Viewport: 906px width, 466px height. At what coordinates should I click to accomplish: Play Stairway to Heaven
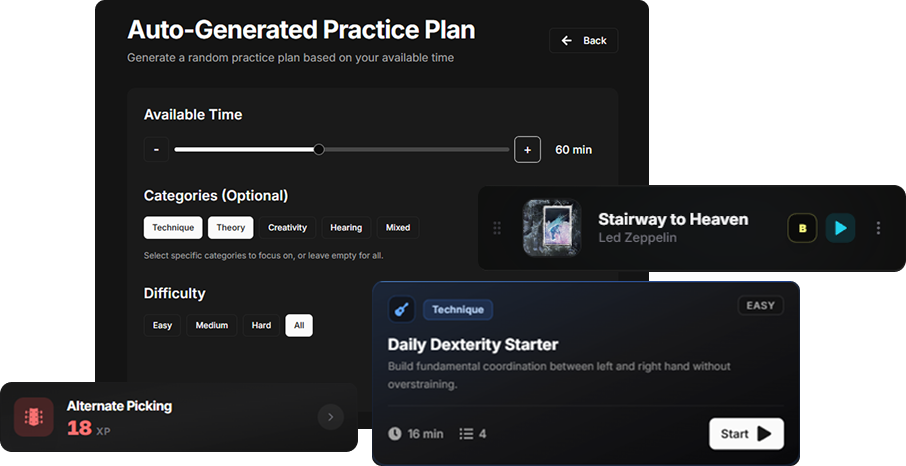point(840,228)
